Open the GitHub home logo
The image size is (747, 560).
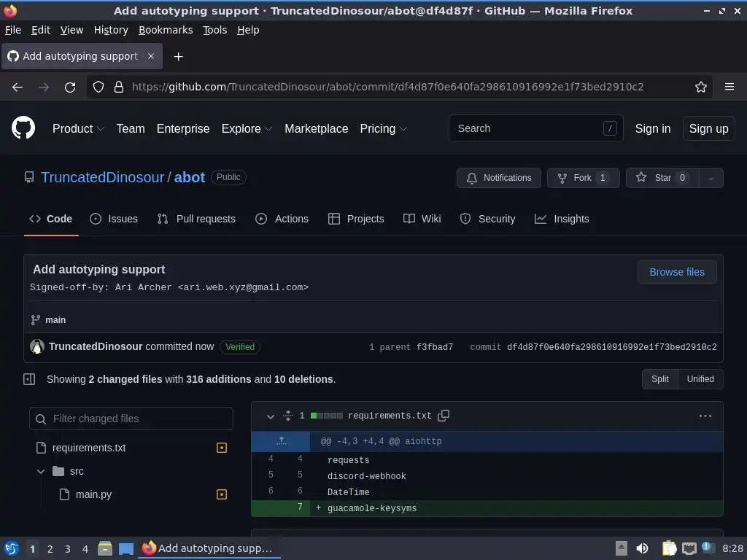pyautogui.click(x=23, y=128)
